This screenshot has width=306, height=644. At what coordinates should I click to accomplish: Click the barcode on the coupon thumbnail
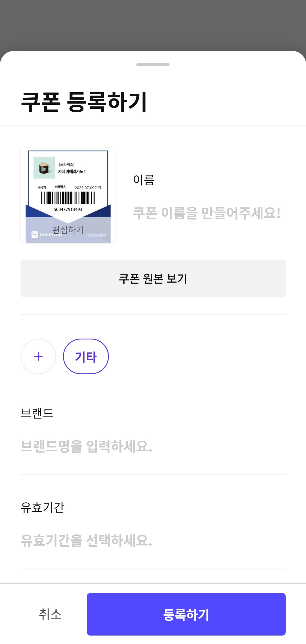(68, 198)
